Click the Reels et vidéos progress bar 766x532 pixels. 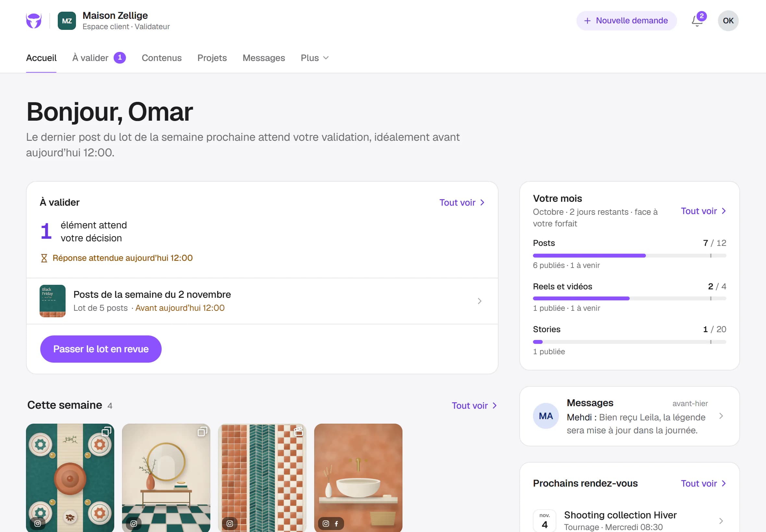[x=629, y=298]
